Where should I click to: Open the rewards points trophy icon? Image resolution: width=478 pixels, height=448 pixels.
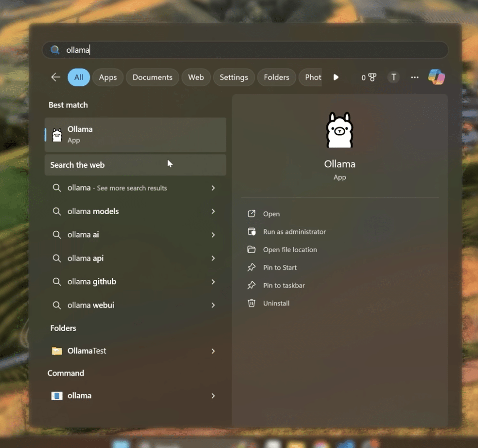click(x=372, y=77)
